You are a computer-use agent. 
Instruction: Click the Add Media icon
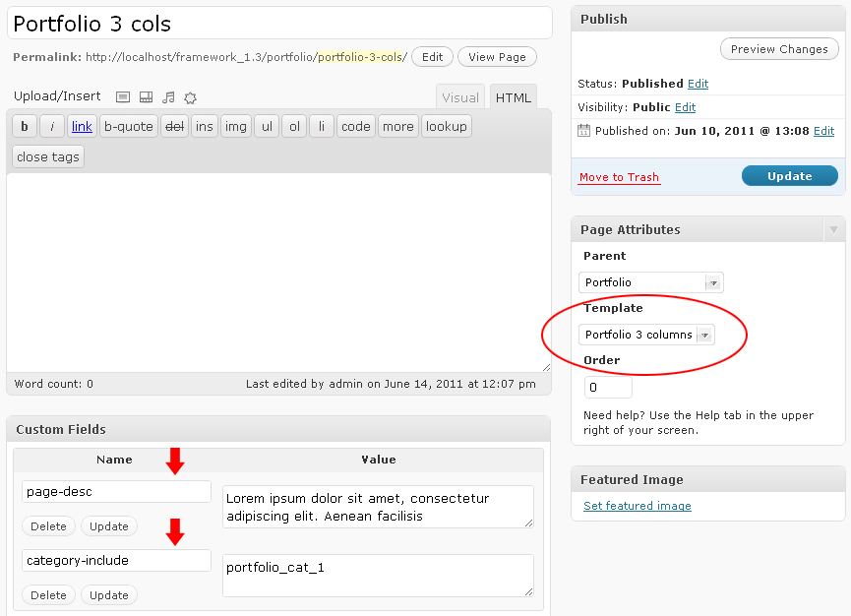[191, 96]
